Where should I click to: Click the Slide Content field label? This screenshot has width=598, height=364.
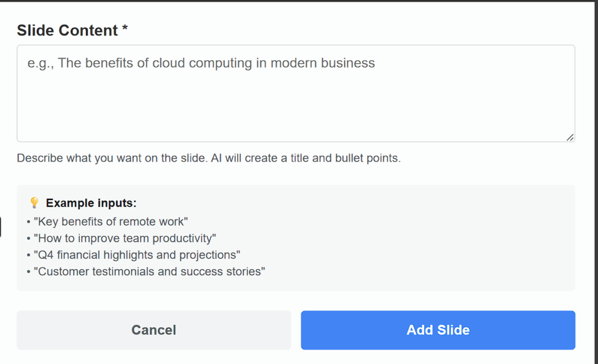[67, 30]
